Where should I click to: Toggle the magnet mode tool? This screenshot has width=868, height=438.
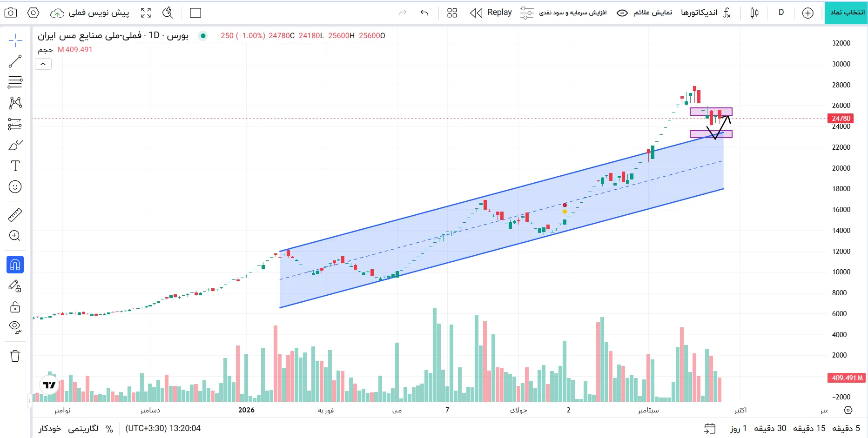tap(15, 265)
